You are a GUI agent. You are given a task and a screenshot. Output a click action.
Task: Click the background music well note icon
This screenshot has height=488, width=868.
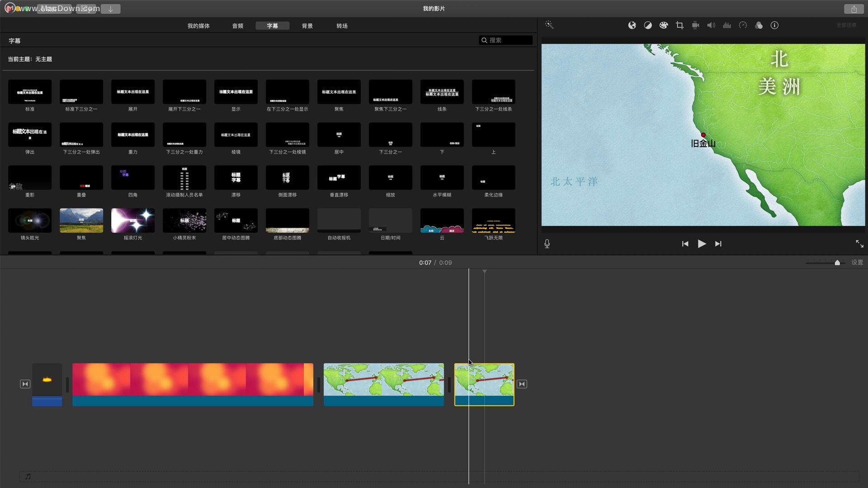click(x=28, y=476)
